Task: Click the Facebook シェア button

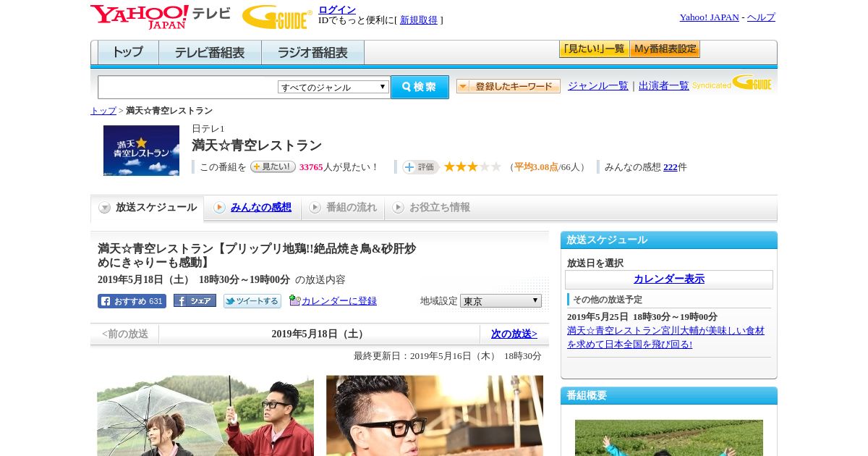Action: click(x=195, y=300)
